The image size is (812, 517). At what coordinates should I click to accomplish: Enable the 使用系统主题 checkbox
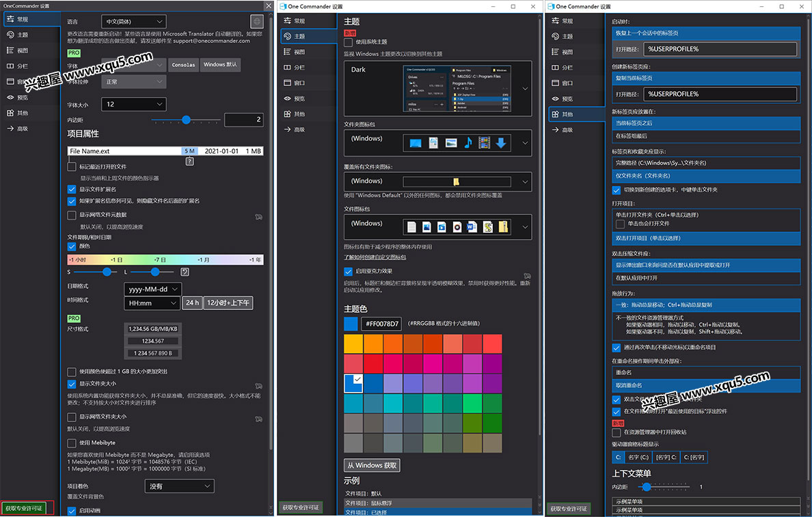pyautogui.click(x=348, y=42)
